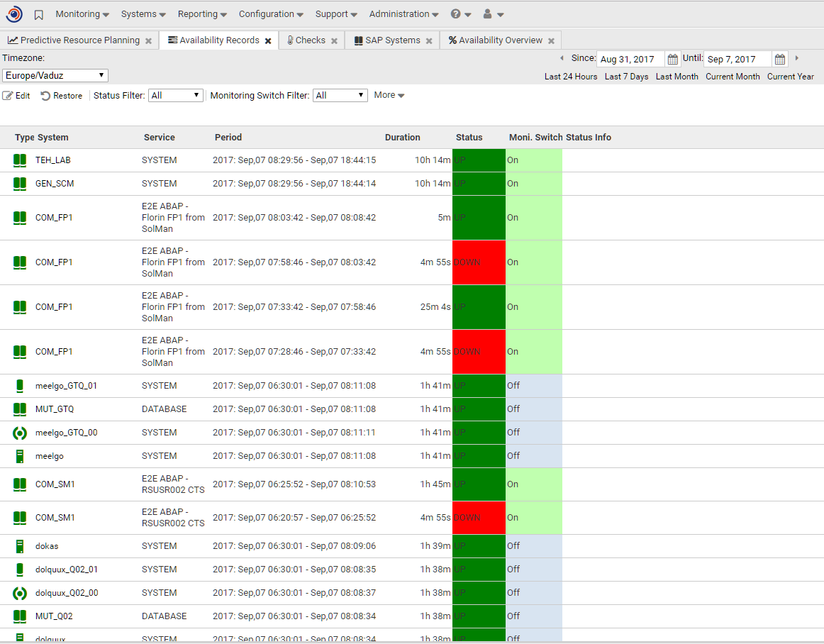Open the help question mark menu
The image size is (824, 644).
tap(461, 14)
